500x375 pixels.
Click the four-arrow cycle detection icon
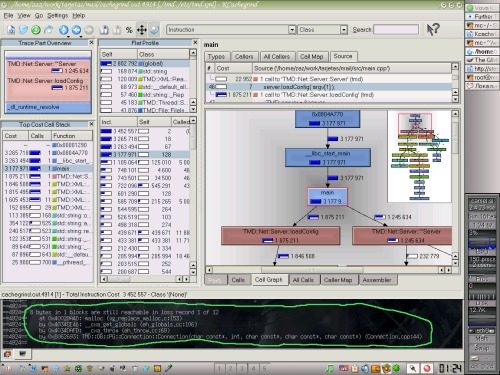pos(142,30)
